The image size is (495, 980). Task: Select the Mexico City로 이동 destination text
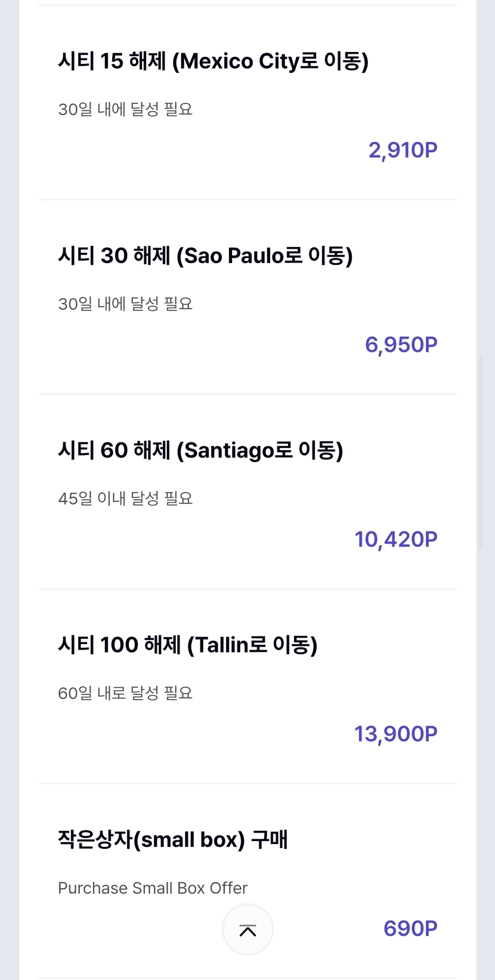[271, 61]
